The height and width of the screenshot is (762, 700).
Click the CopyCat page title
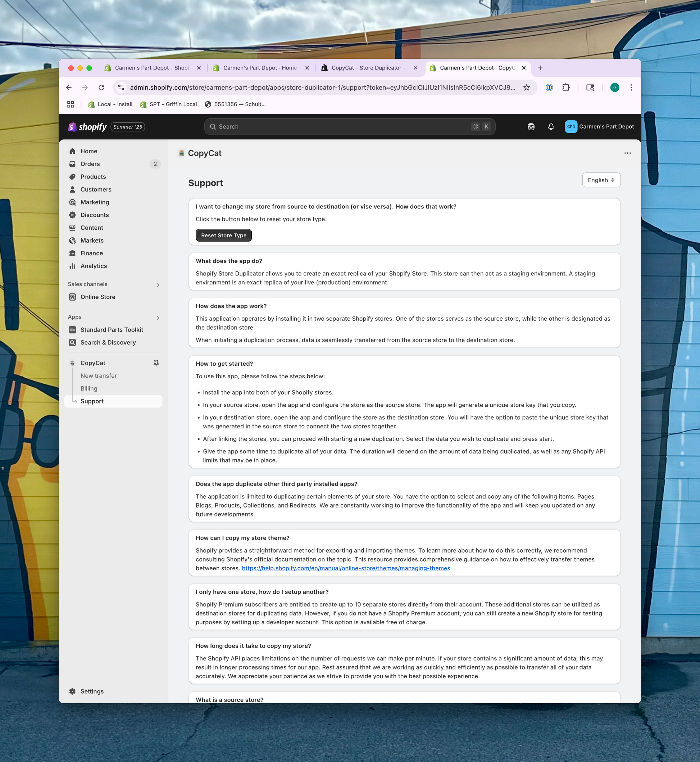click(205, 153)
